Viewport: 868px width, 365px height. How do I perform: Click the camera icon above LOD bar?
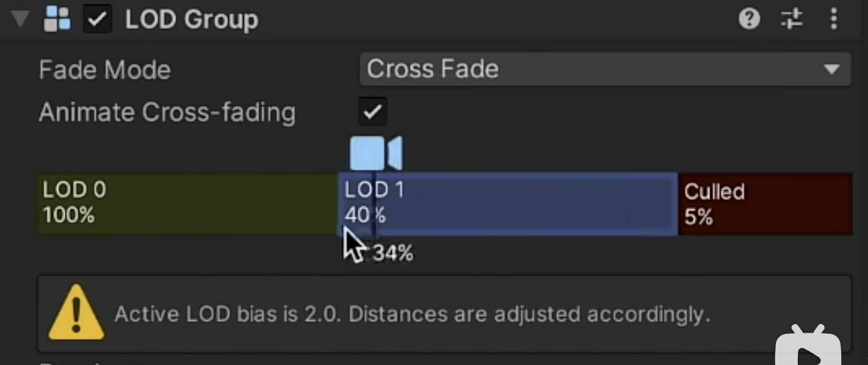pos(375,153)
